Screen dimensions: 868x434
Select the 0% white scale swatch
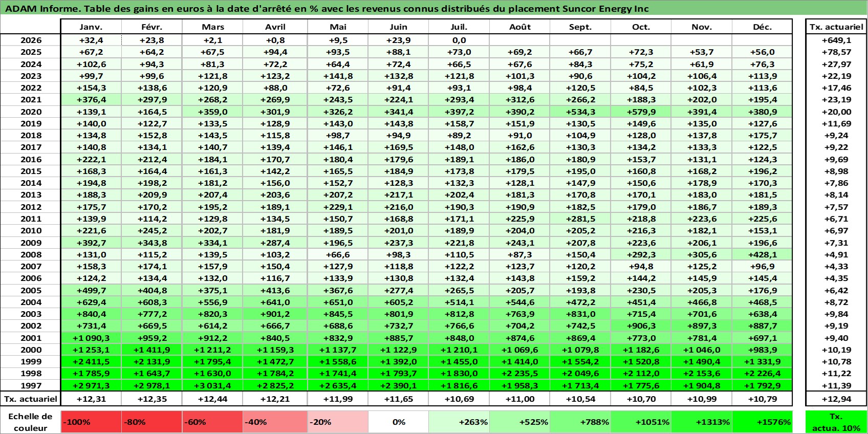pyautogui.click(x=399, y=422)
